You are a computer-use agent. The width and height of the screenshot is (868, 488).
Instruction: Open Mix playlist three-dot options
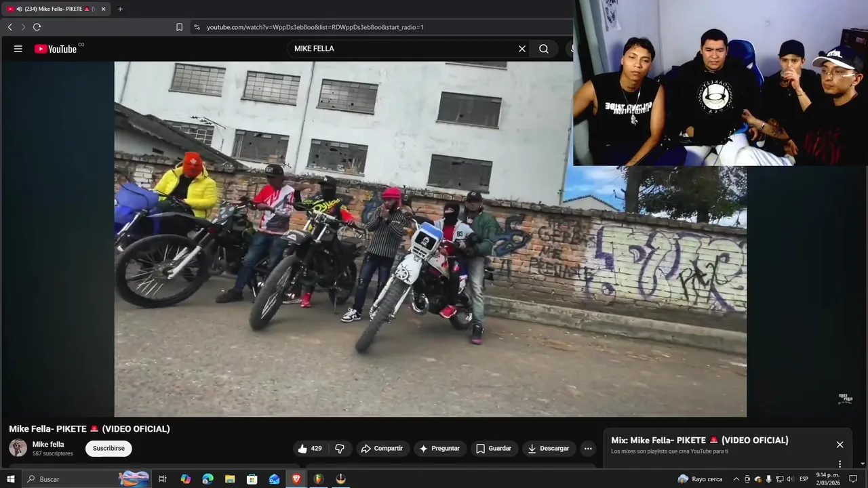[x=840, y=464]
